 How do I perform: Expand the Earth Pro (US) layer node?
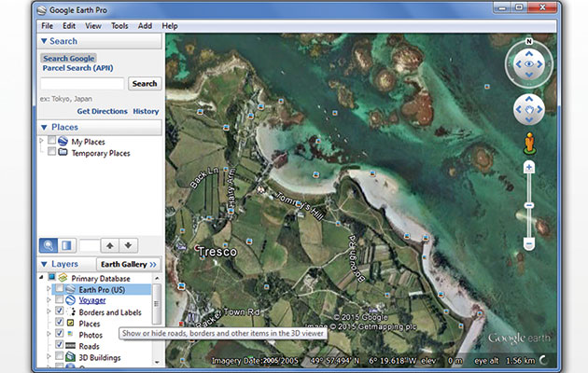[x=49, y=289]
